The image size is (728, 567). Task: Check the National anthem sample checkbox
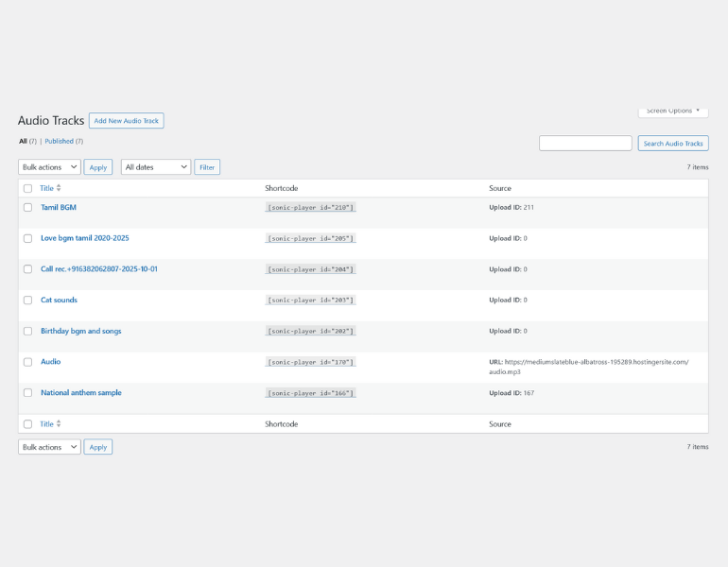click(27, 393)
